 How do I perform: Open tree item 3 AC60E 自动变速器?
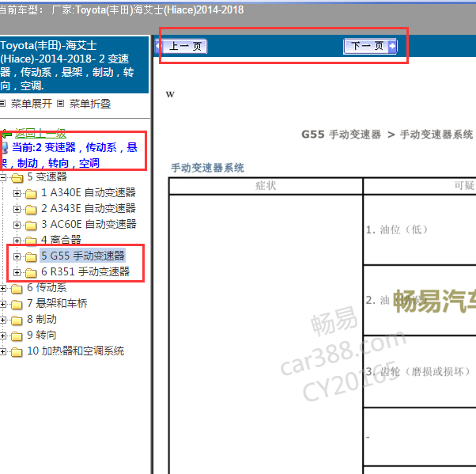(x=89, y=224)
